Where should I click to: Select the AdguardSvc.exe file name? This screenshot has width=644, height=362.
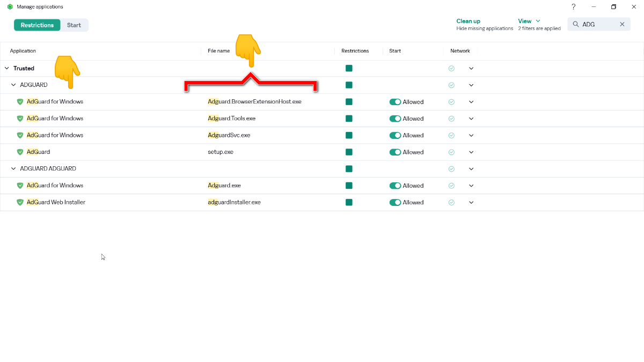pyautogui.click(x=229, y=135)
